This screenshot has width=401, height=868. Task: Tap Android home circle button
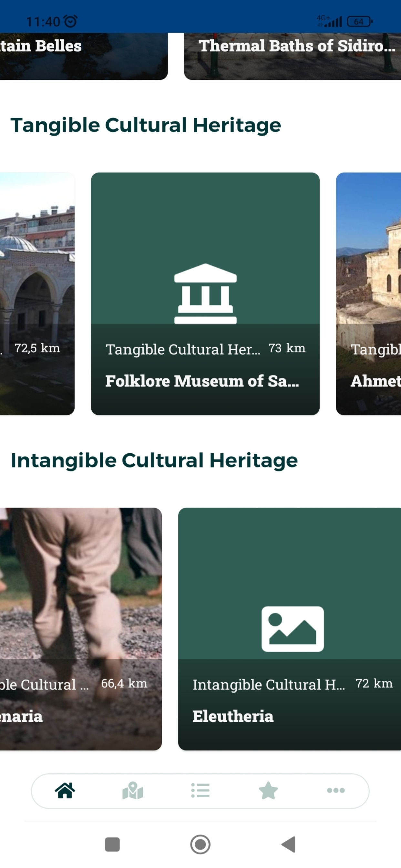click(200, 844)
